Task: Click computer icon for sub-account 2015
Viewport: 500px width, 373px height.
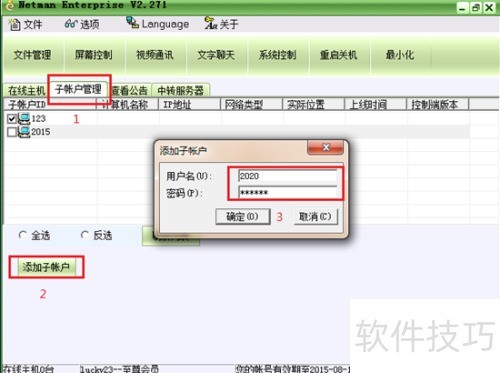Action: pyautogui.click(x=24, y=132)
